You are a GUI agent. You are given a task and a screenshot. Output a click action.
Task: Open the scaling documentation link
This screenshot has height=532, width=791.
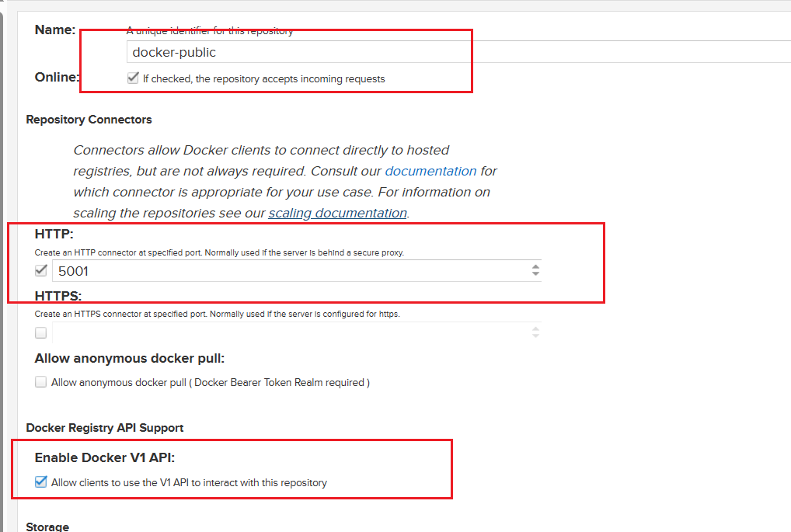[337, 213]
